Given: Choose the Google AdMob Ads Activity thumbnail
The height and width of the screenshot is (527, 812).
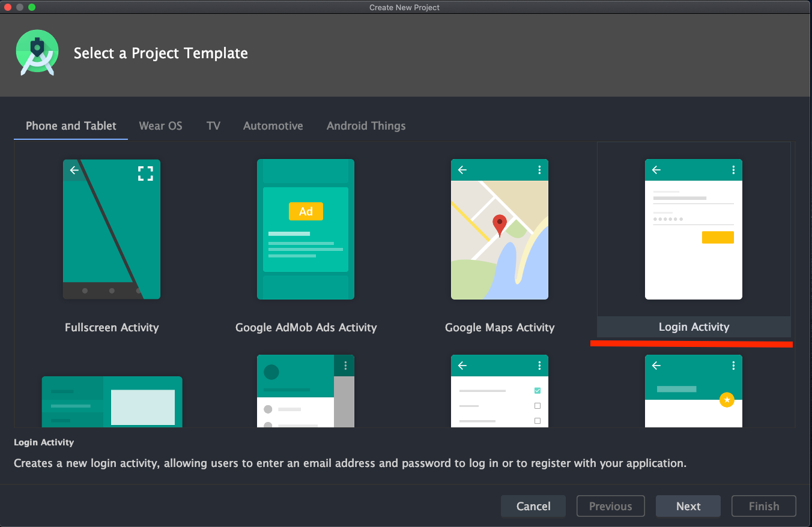Looking at the screenshot, I should [306, 229].
